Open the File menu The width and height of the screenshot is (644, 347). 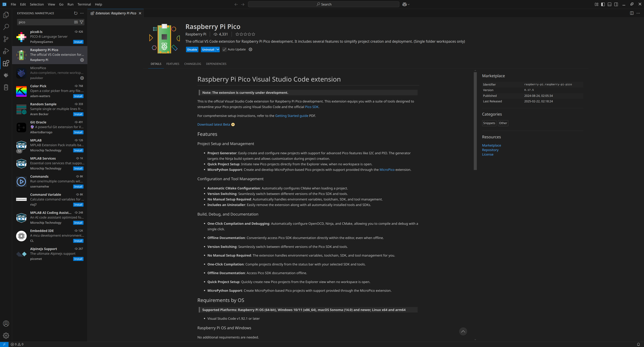13,4
